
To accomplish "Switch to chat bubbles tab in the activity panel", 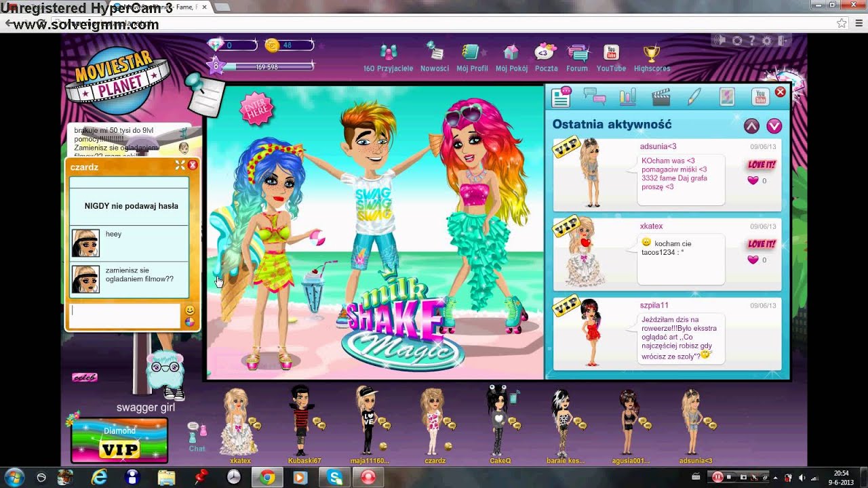I will point(595,97).
